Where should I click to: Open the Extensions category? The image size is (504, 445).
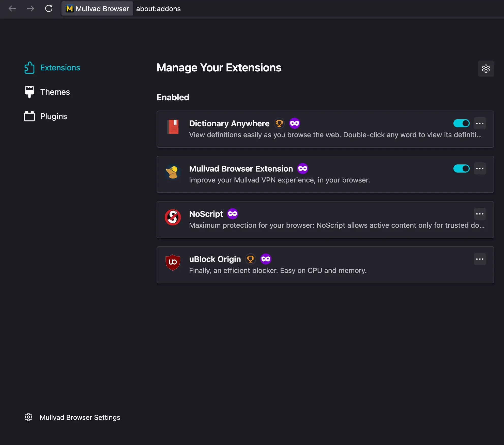(x=52, y=68)
